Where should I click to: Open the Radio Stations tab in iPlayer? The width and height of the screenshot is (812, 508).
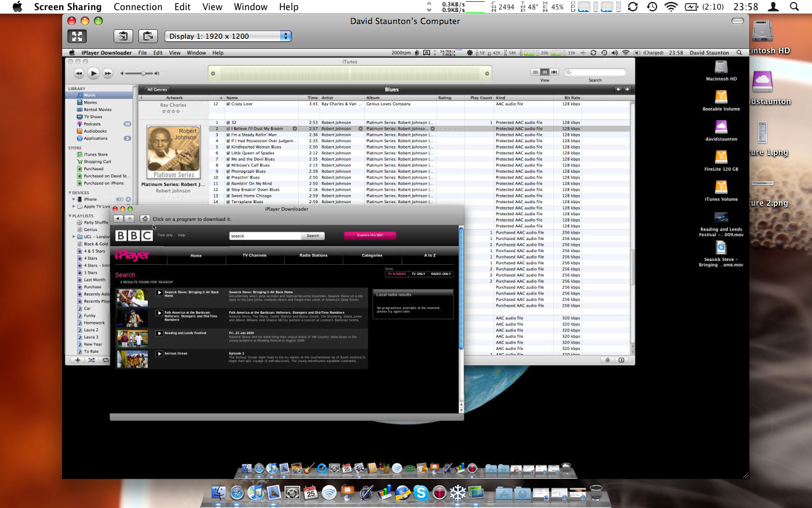coord(313,255)
